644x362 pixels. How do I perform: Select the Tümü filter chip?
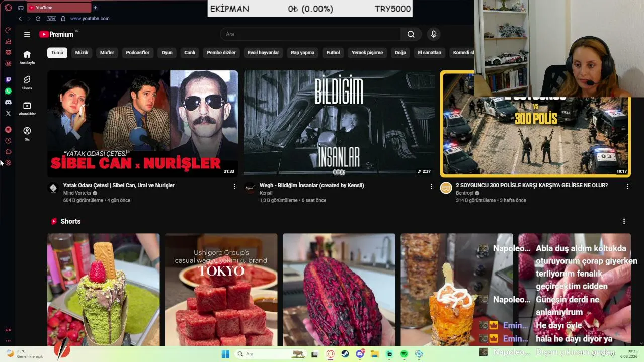(x=57, y=53)
